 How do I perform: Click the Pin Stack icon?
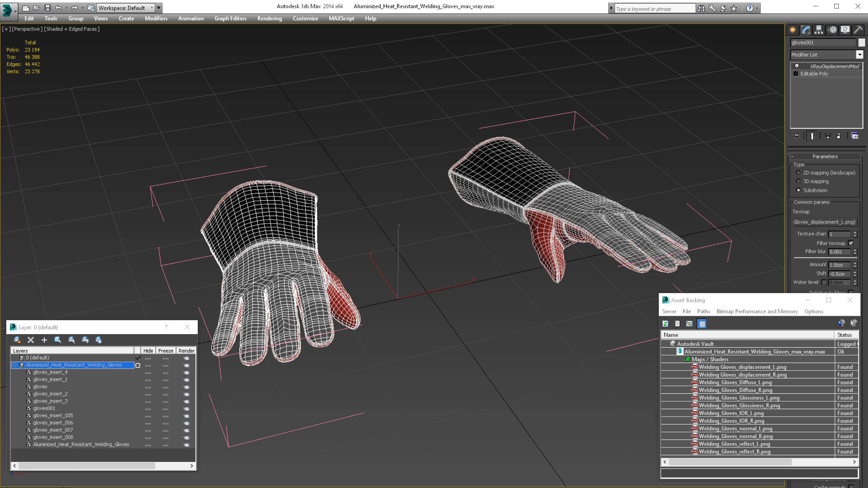796,136
